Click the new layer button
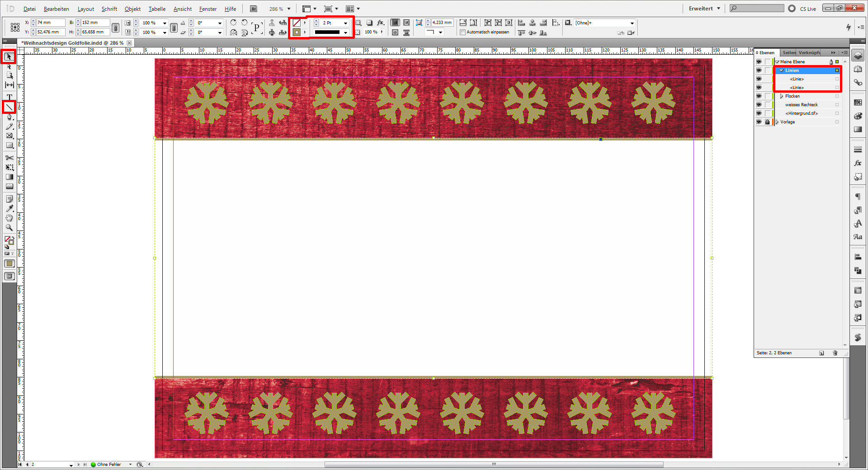The width and height of the screenshot is (868, 470). pos(822,353)
